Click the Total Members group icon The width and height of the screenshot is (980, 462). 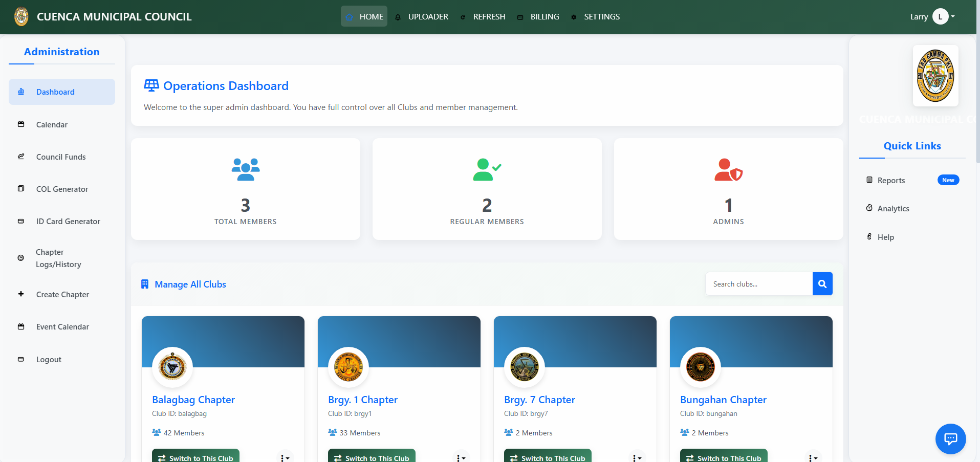(x=246, y=169)
